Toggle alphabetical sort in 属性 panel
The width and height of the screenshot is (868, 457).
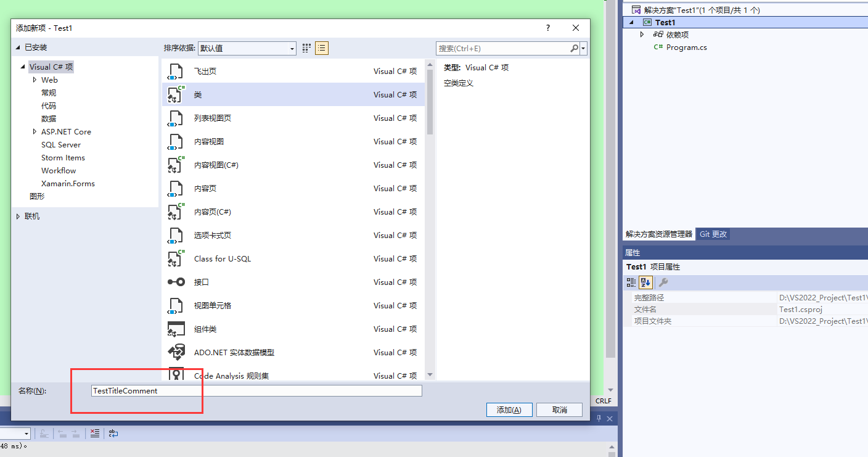[x=645, y=282]
